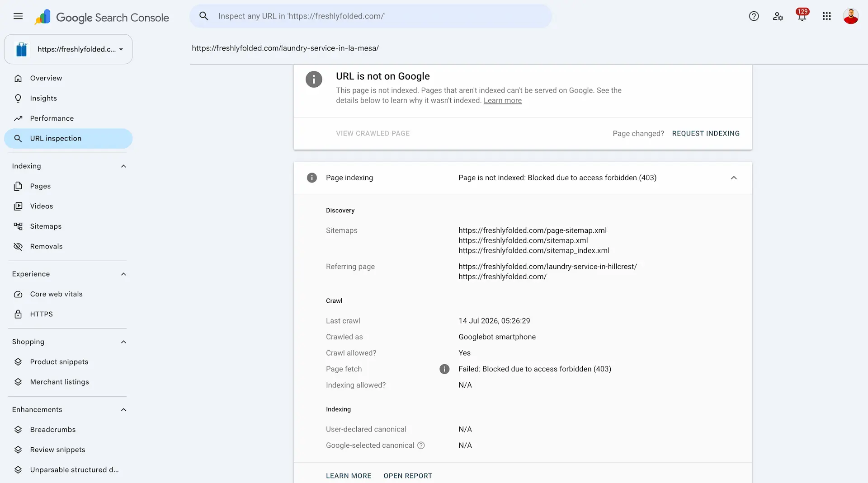Open the HTTPS report
This screenshot has width=868, height=483.
tap(68, 314)
